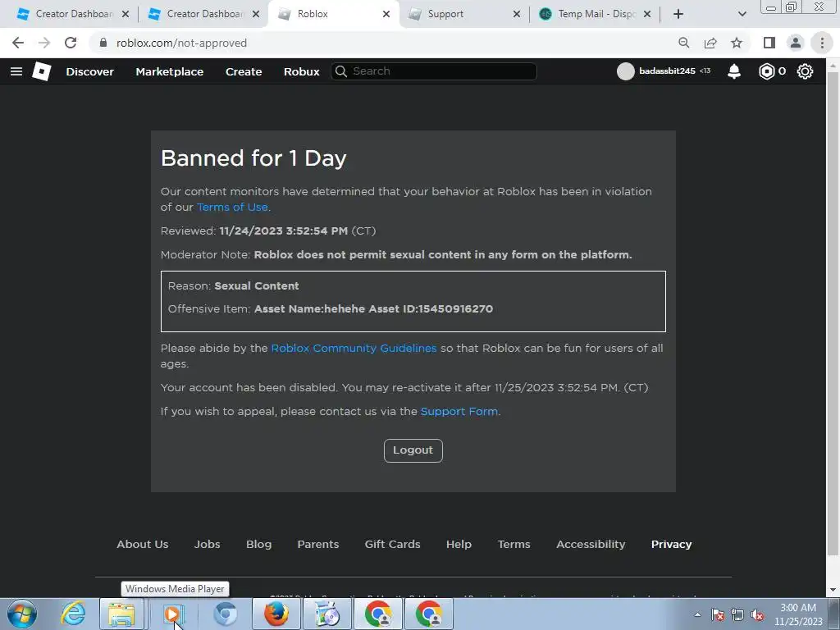Open Roblox Community Guidelines link

pos(354,348)
